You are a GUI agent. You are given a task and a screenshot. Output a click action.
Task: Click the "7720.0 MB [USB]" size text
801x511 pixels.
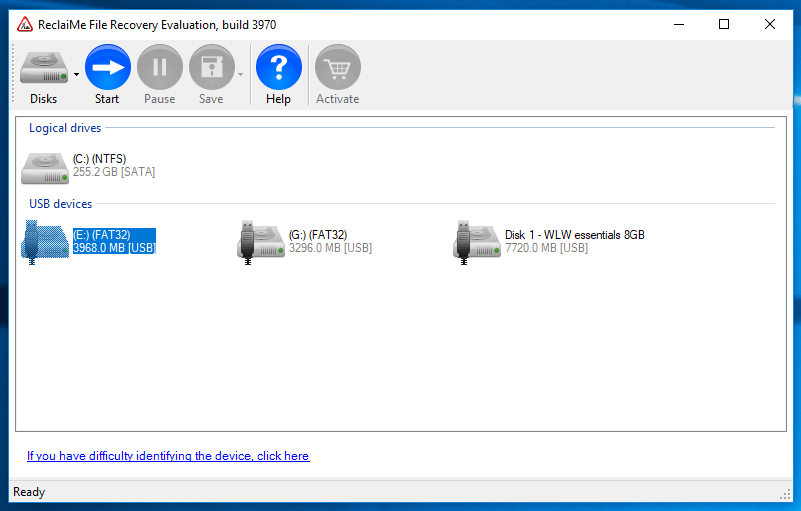(x=547, y=248)
